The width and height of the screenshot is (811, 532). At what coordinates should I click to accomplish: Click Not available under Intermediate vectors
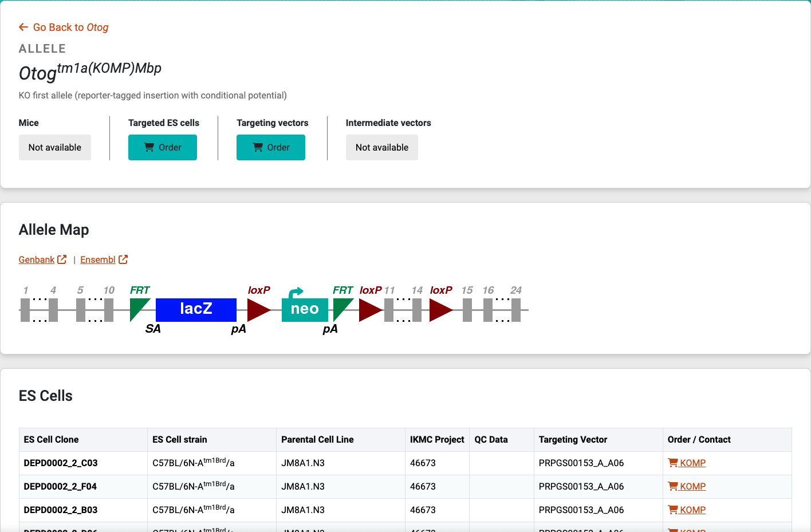click(x=382, y=147)
